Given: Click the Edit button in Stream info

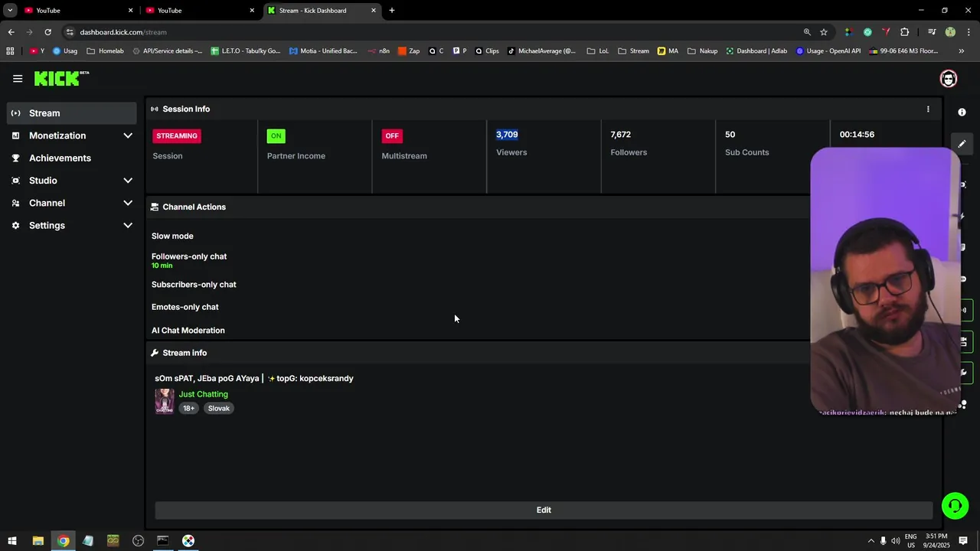Looking at the screenshot, I should coord(544,510).
